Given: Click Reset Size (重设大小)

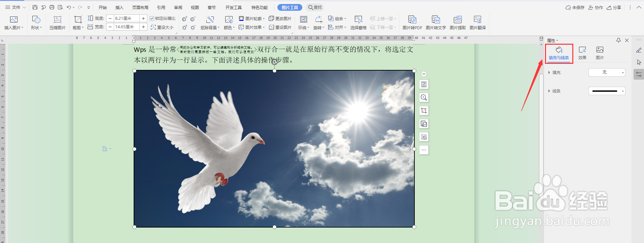Looking at the screenshot, I should point(162,27).
